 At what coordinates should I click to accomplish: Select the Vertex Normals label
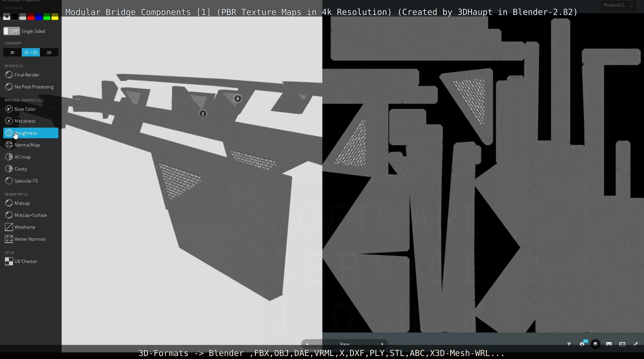coord(30,239)
